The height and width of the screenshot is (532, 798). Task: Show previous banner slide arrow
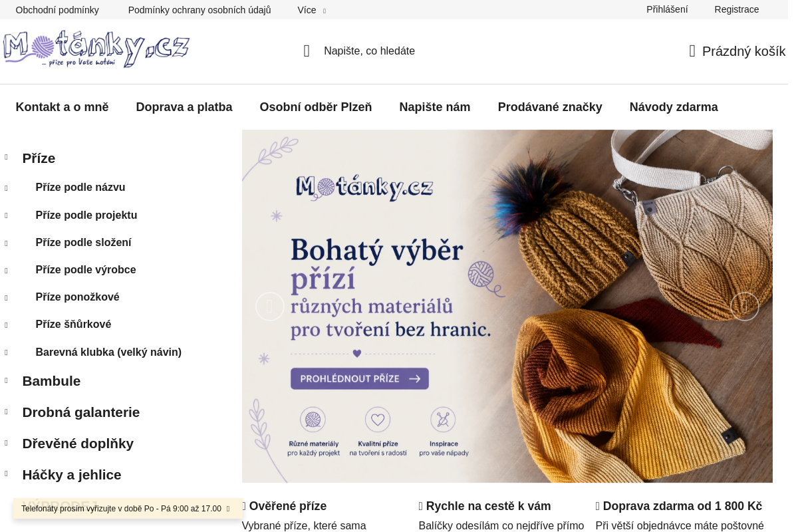tap(270, 307)
